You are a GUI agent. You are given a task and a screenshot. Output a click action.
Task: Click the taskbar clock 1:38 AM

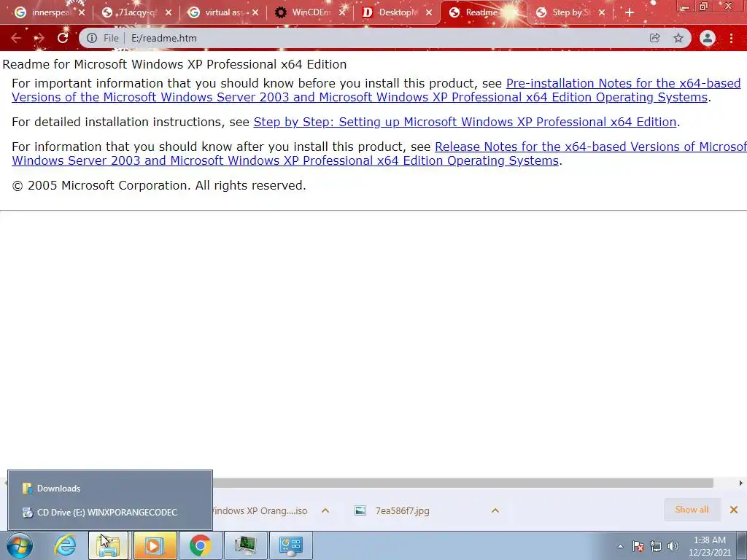[710, 546]
